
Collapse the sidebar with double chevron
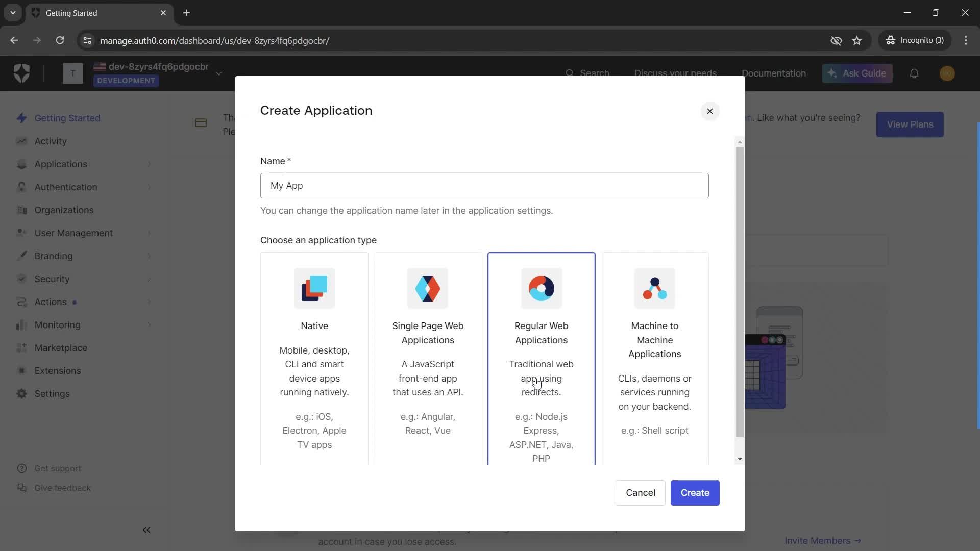(146, 530)
